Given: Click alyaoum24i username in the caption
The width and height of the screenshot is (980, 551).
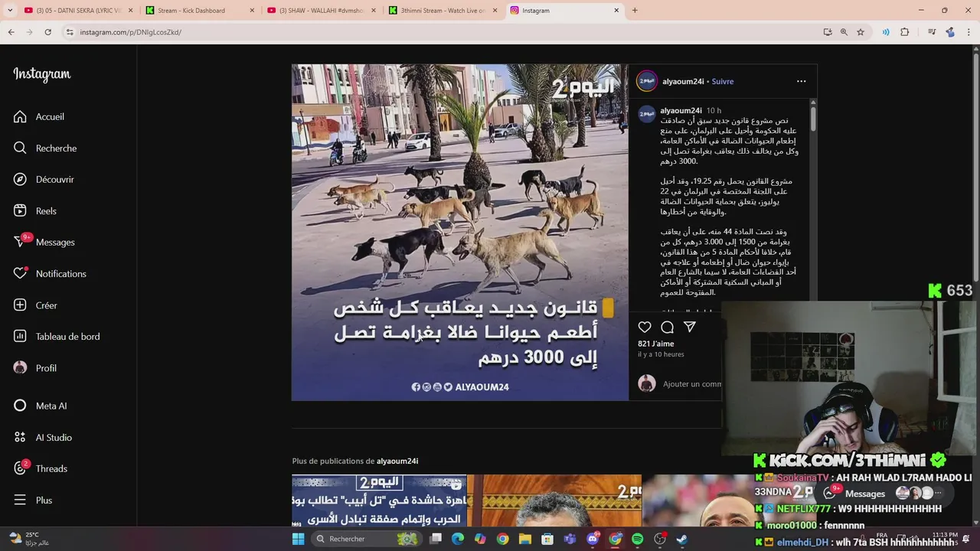Looking at the screenshot, I should coord(681,110).
